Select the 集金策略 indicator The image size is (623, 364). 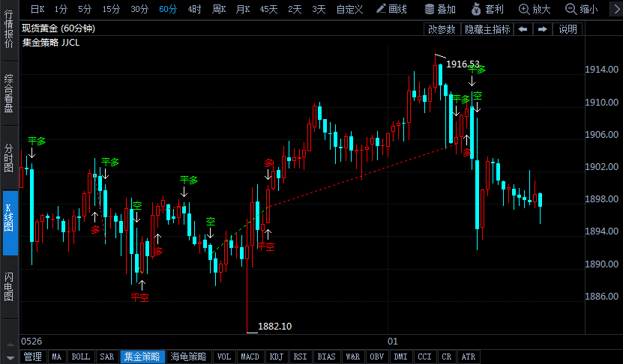(x=142, y=357)
